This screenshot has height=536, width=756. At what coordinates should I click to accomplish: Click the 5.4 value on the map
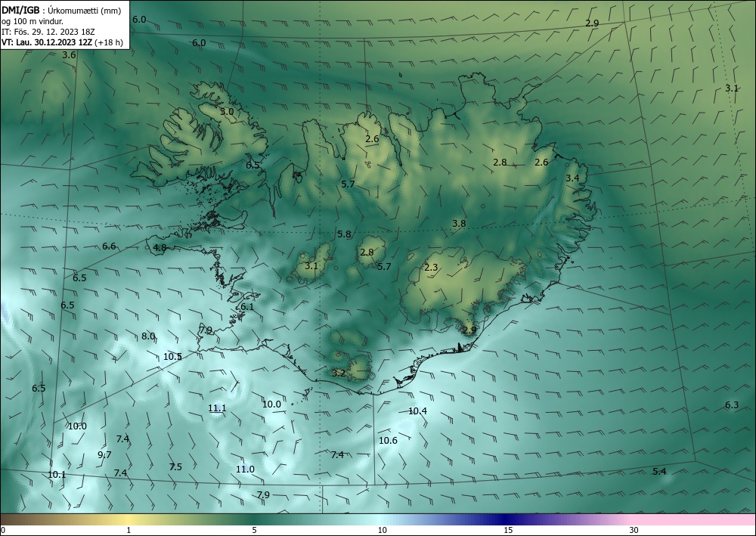(x=659, y=472)
